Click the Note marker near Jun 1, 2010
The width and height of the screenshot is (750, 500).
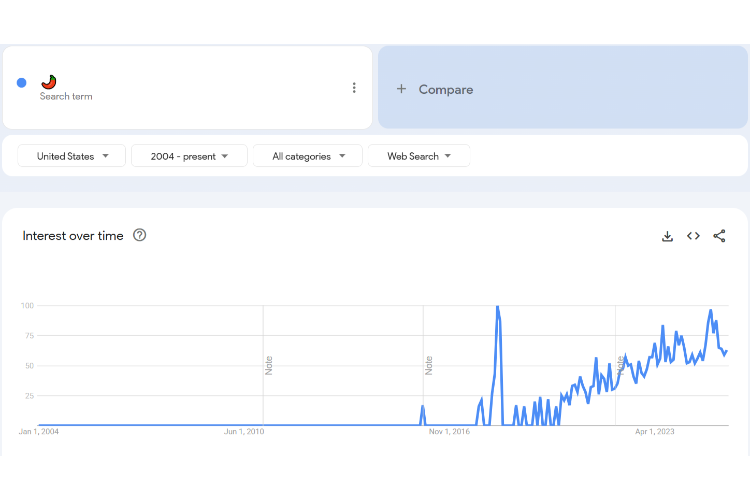[x=269, y=365]
